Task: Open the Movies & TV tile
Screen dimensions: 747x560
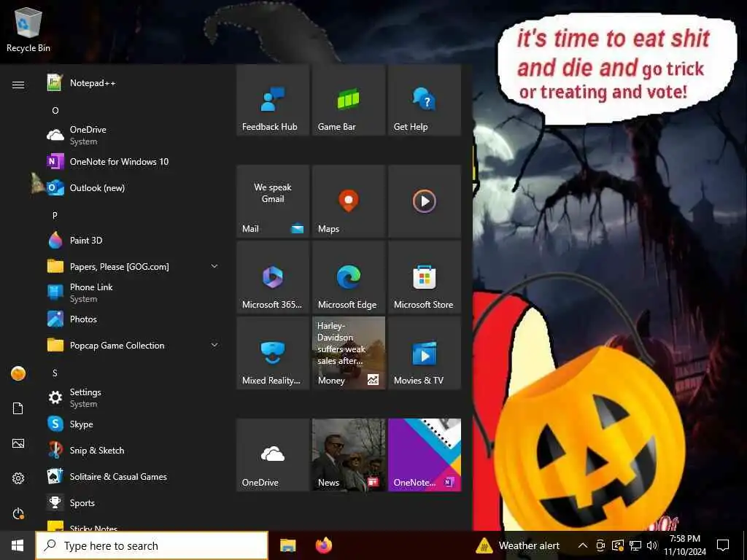Action: (425, 353)
